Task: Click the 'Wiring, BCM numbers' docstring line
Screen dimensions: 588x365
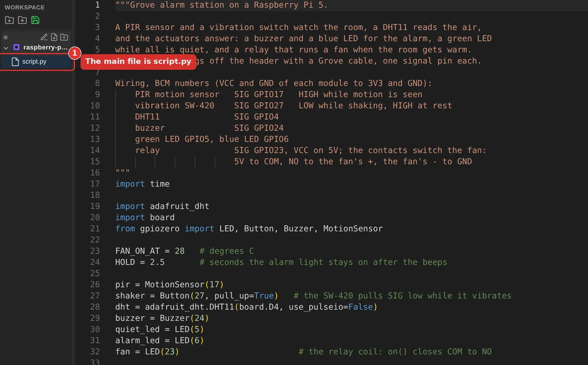Action: 273,83
